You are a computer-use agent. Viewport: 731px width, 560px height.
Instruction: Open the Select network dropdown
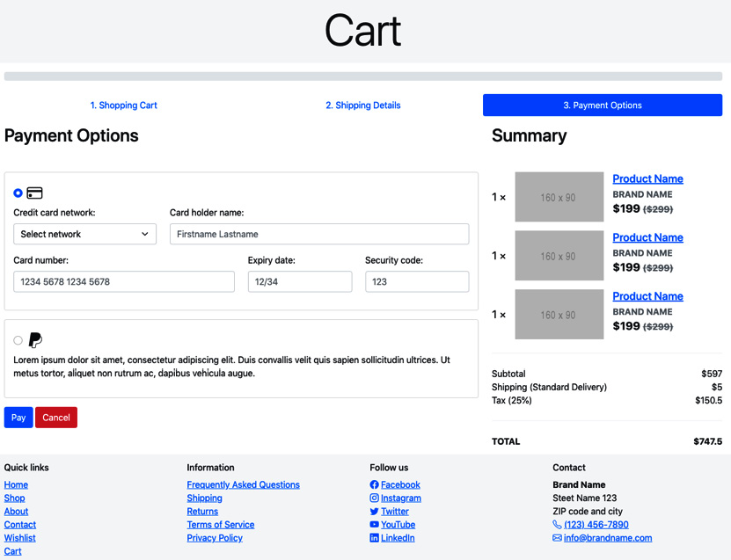coord(84,234)
